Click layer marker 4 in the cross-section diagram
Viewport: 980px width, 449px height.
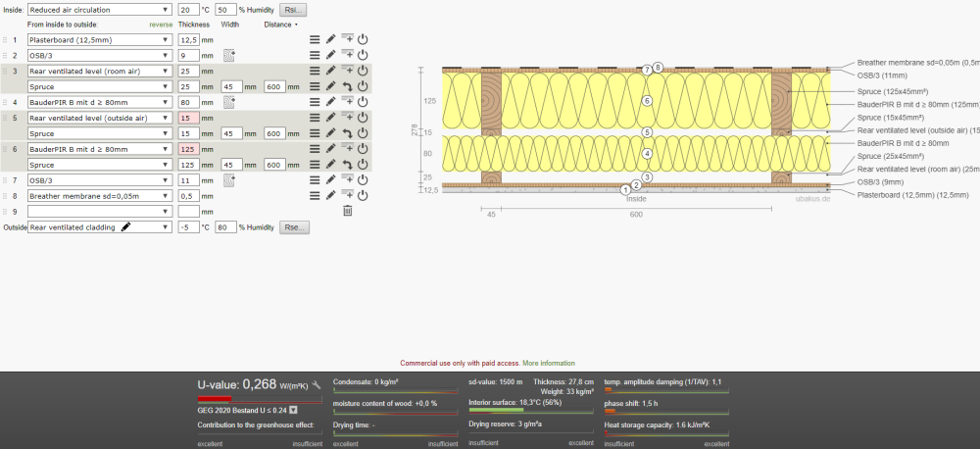pos(647,153)
